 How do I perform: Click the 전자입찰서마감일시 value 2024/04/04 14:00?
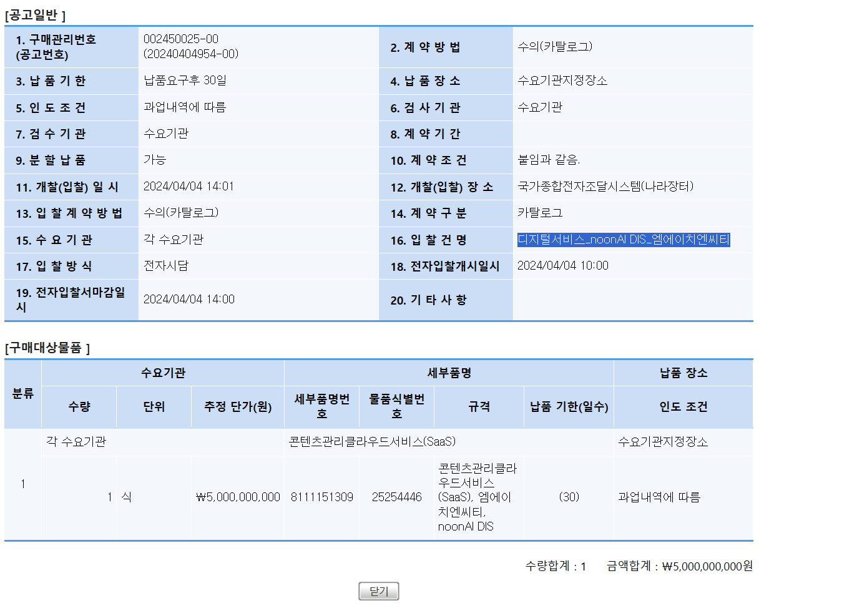tap(189, 300)
